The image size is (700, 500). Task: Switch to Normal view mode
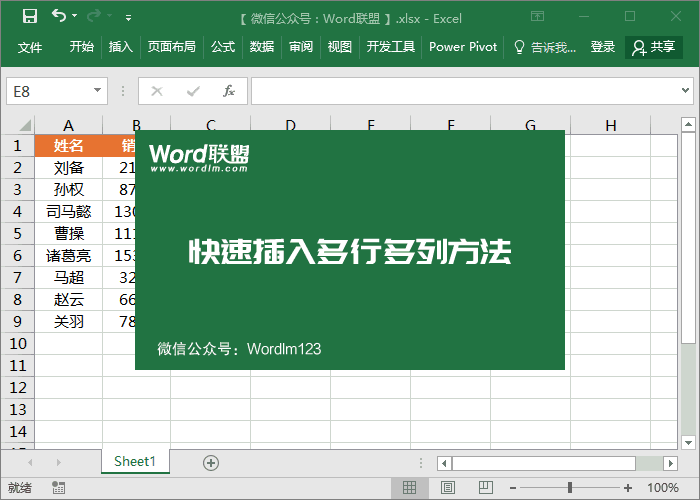pyautogui.click(x=409, y=488)
